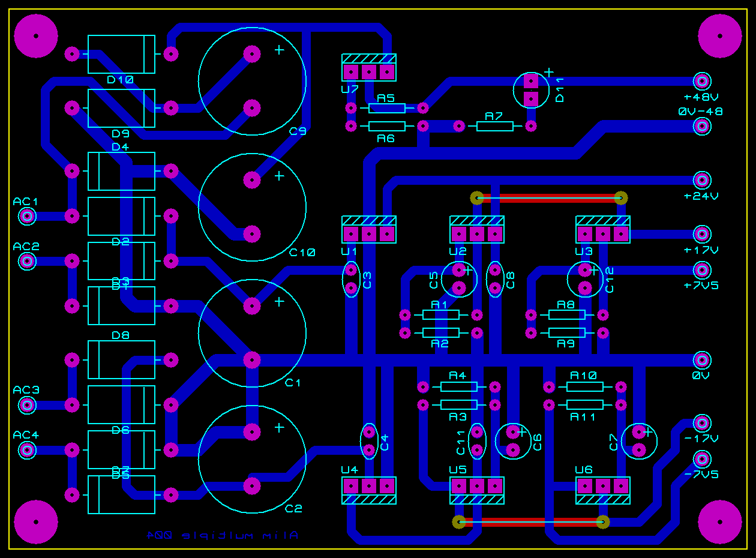This screenshot has height=558, width=756.
Task: Click the "0V" label text
Action: coord(701,375)
